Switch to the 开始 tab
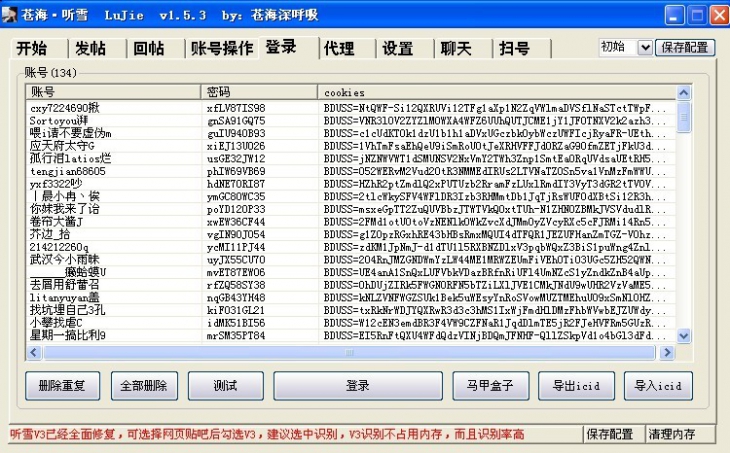Viewport: 730px width, 453px height. coord(33,49)
